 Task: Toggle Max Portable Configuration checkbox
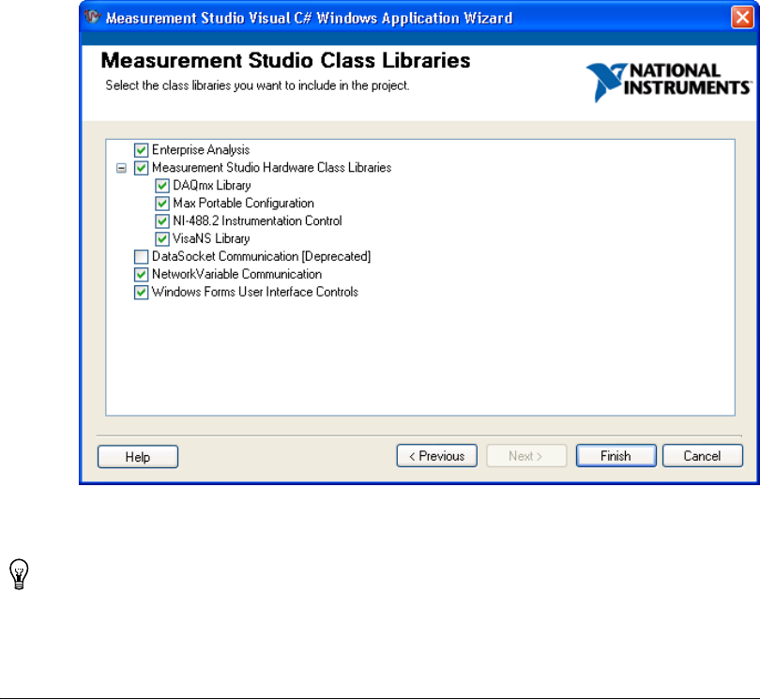(162, 204)
